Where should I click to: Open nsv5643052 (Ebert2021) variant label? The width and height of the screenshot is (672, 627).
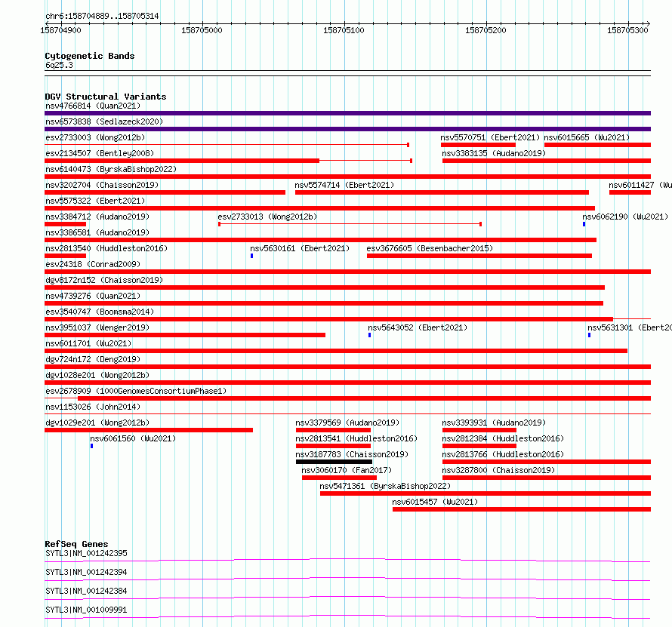tap(418, 327)
